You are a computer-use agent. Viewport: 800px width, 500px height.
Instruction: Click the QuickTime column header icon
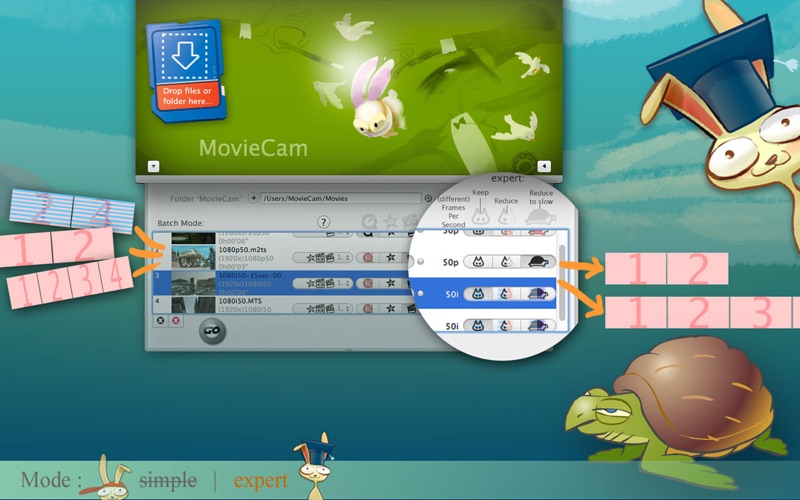click(368, 222)
